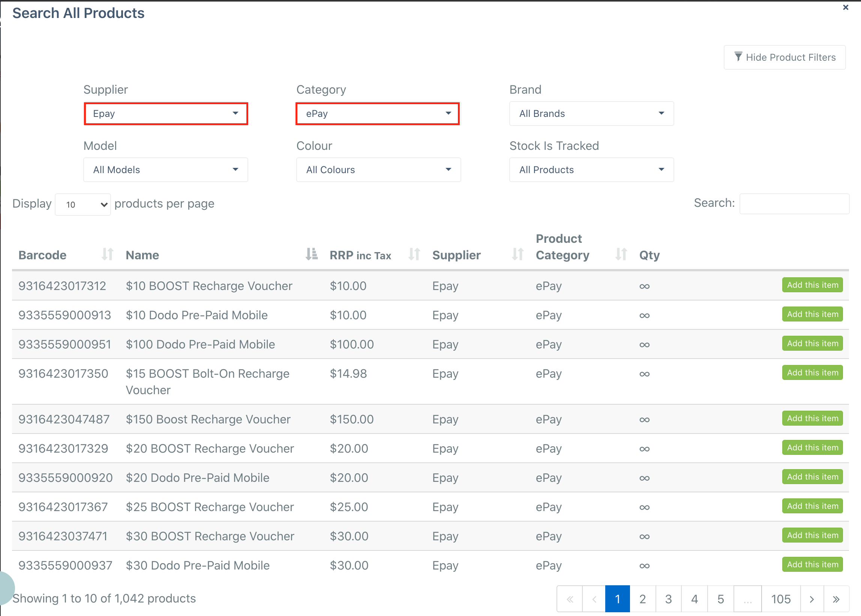Go to page 4 of results
The height and width of the screenshot is (616, 861).
[x=694, y=599]
